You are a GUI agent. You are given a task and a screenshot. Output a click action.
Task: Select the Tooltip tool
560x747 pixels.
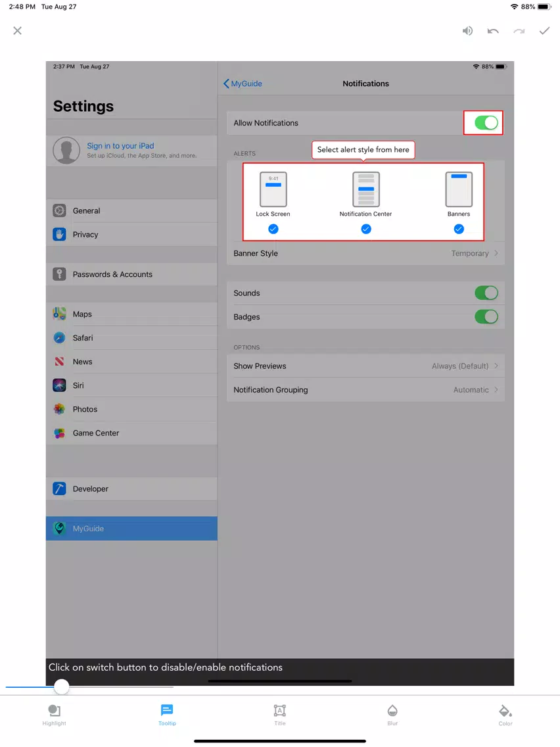[167, 715]
